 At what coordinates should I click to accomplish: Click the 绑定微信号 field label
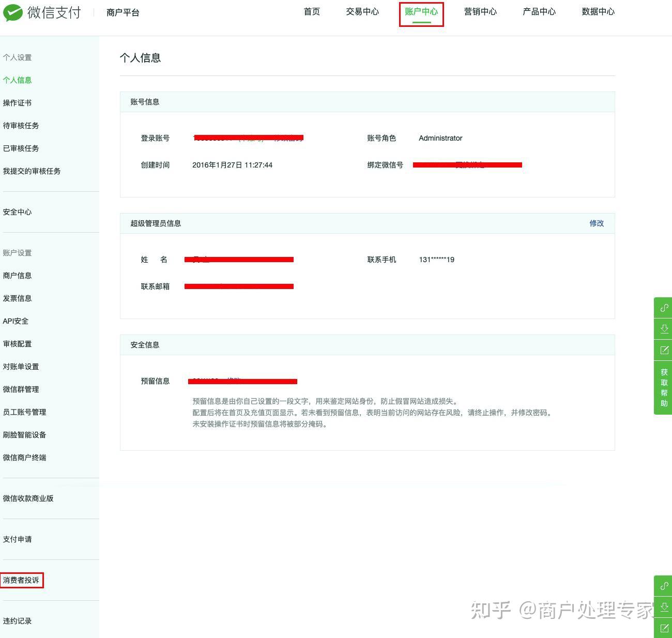pyautogui.click(x=385, y=165)
